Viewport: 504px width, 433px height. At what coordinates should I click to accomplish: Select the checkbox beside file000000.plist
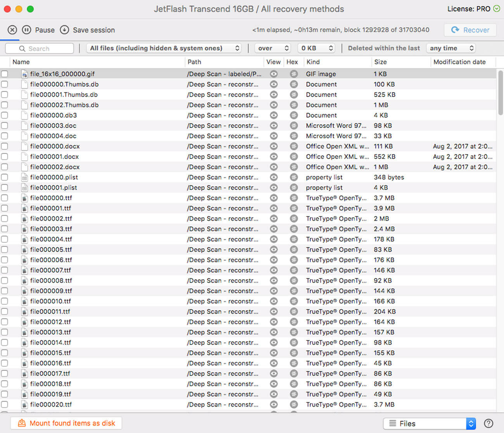[5, 177]
